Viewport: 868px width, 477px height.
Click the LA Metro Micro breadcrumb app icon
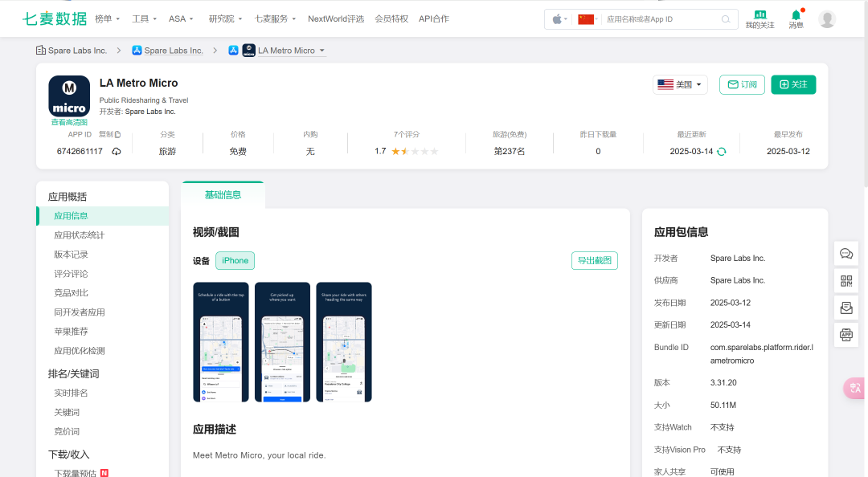click(249, 51)
